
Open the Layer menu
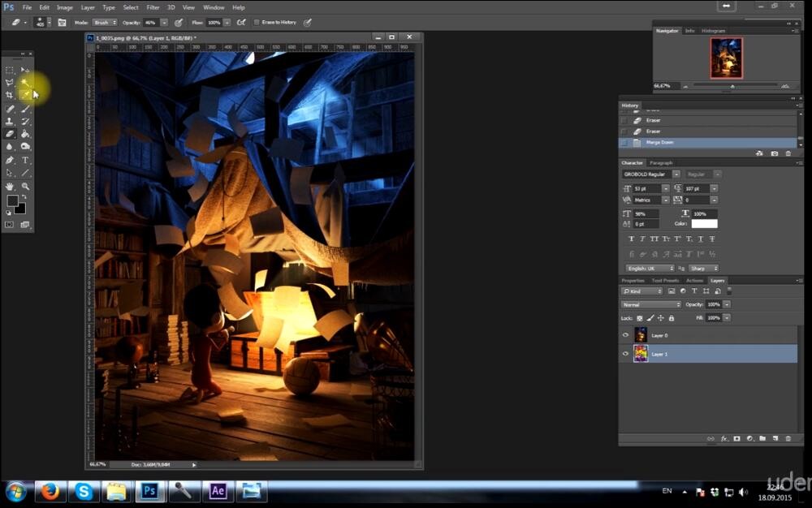pyautogui.click(x=88, y=7)
